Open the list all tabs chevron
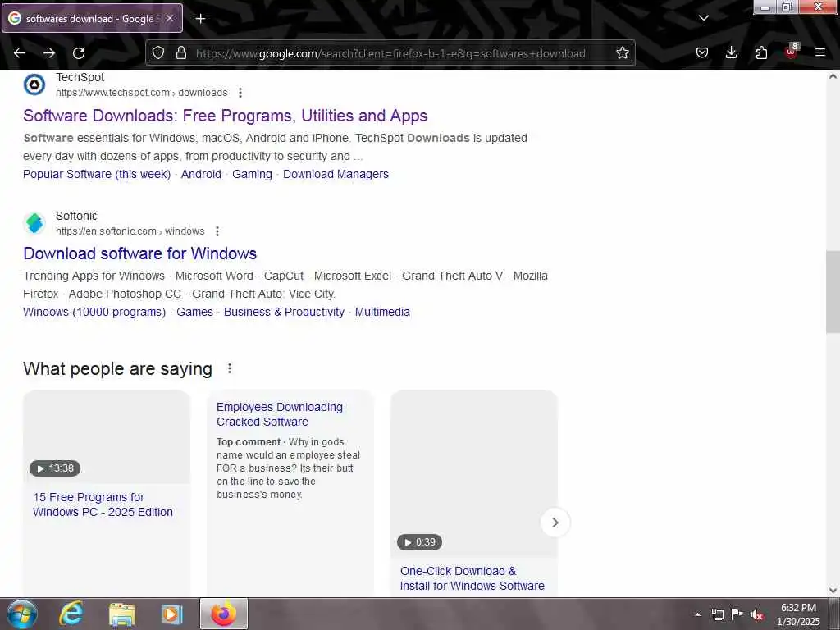 (703, 18)
